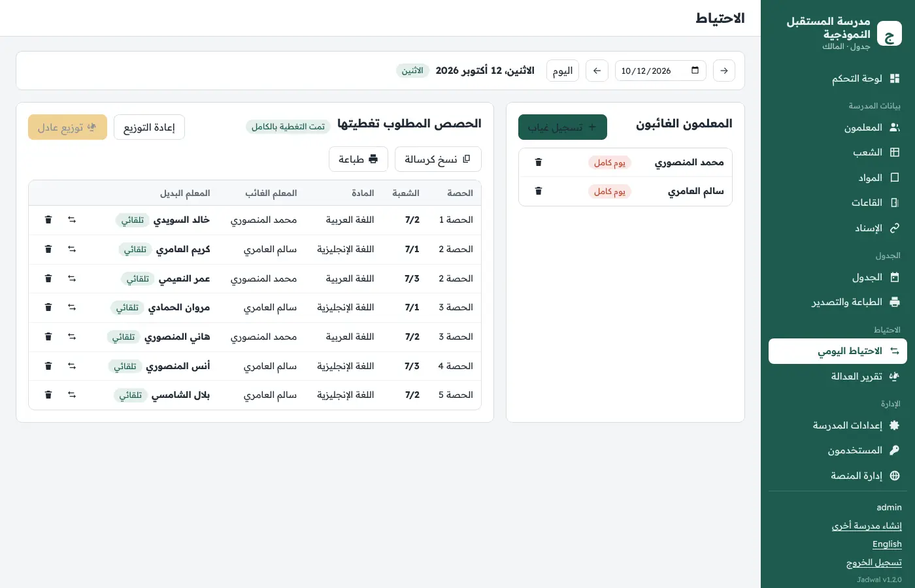Swap substitute teacher عمر النعيمي
Screen dimensions: 915x588
72,278
